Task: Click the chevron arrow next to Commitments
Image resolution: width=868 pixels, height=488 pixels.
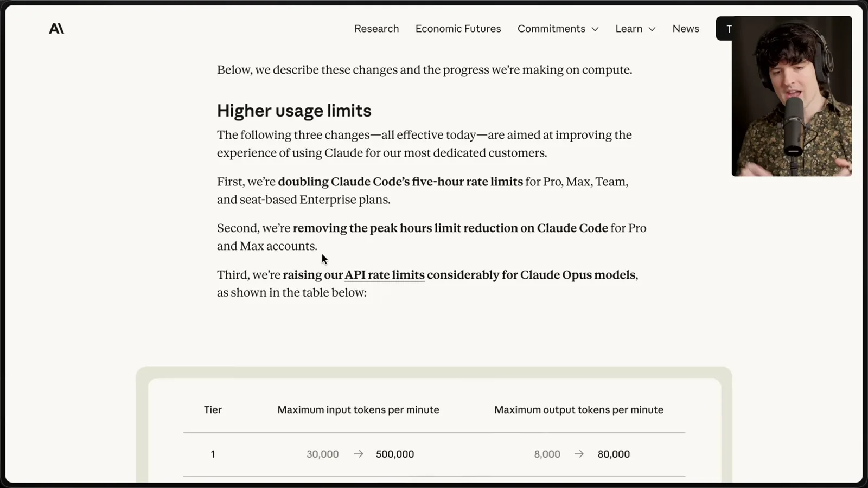Action: pos(595,29)
